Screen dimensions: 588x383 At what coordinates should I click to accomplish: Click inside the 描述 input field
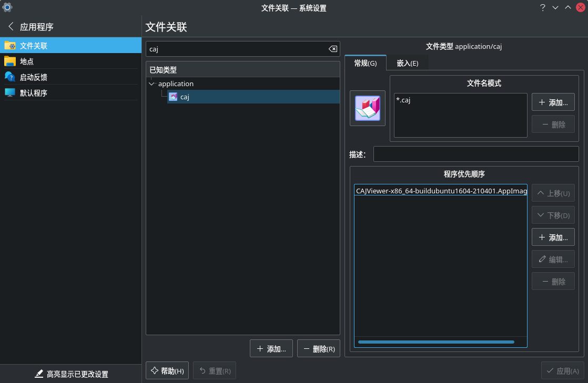476,153
